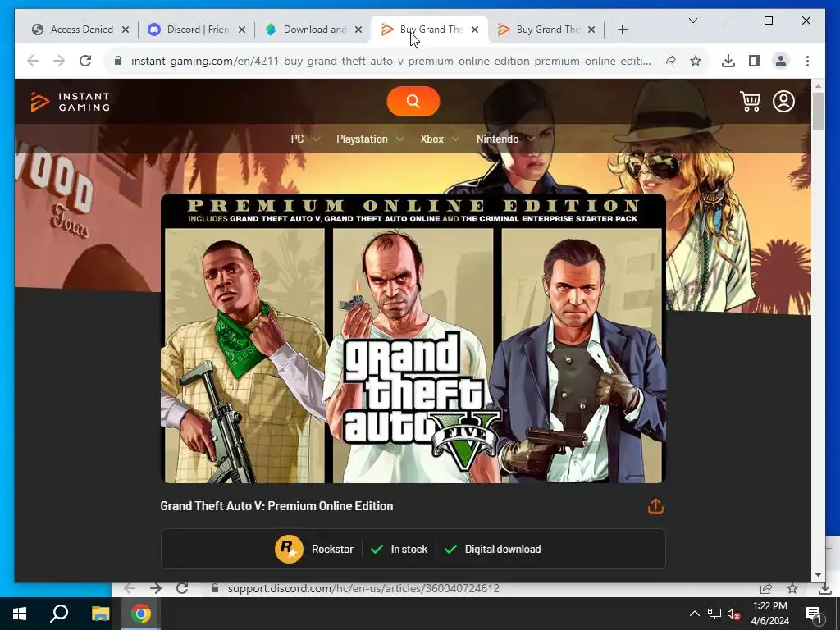Open the muted volume tray icon
The width and height of the screenshot is (840, 630).
coord(733,614)
